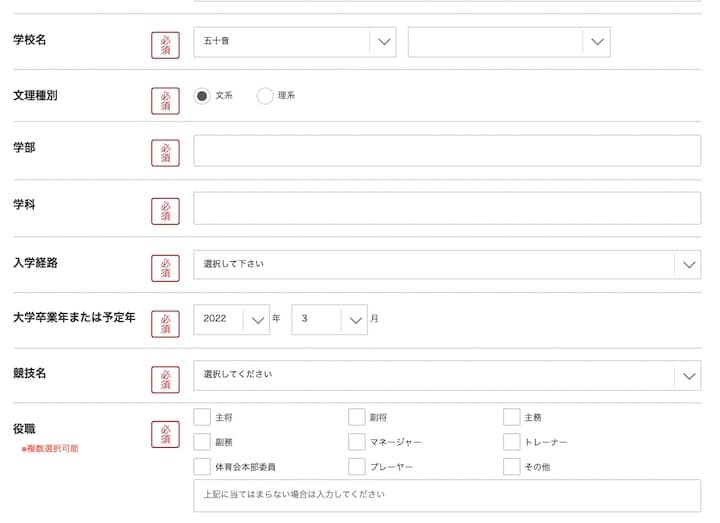Image resolution: width=720 pixels, height=523 pixels.
Task: Check the 体育会本部委員 checkbox
Action: click(x=202, y=467)
